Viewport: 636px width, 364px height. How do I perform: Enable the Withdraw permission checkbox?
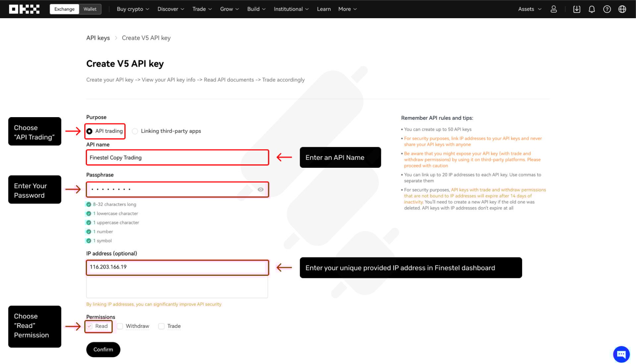pyautogui.click(x=120, y=326)
